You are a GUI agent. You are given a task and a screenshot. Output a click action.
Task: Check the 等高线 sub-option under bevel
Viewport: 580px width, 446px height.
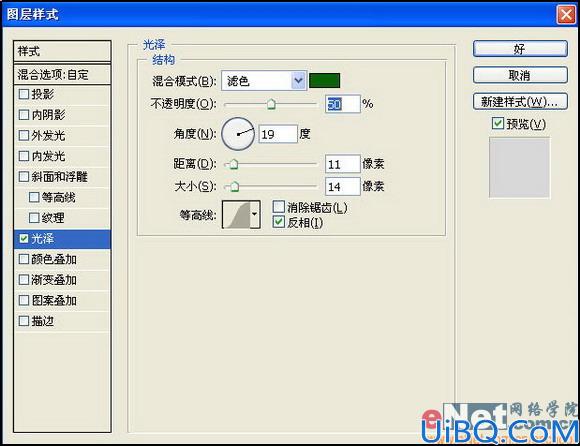(34, 197)
